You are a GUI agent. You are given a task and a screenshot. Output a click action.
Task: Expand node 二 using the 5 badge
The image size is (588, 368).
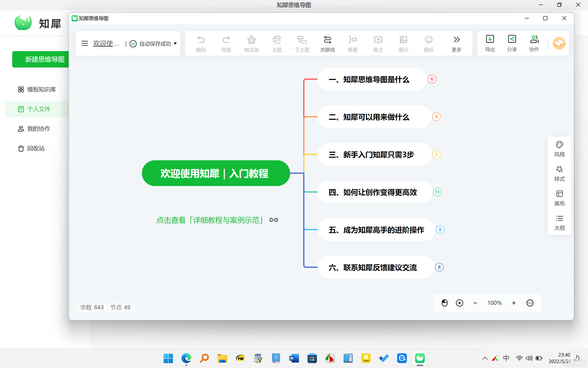click(436, 117)
